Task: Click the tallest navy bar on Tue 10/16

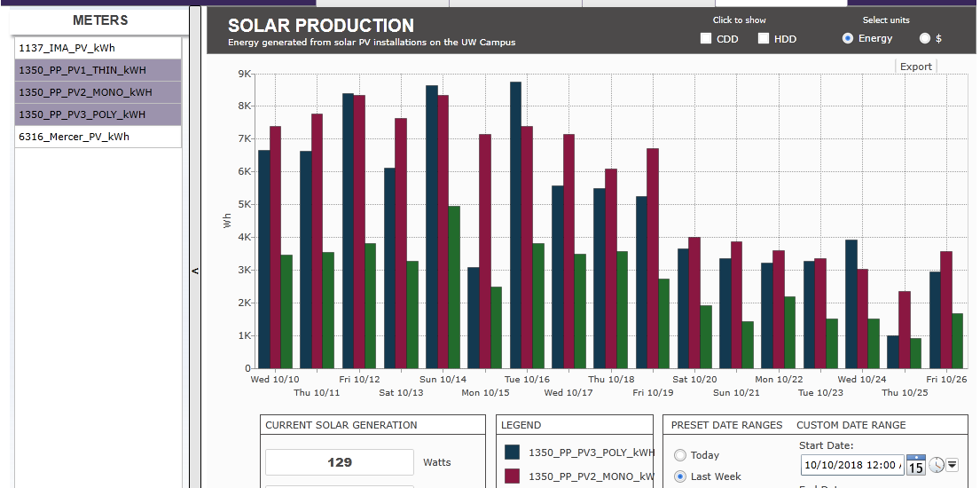Action: click(x=515, y=222)
